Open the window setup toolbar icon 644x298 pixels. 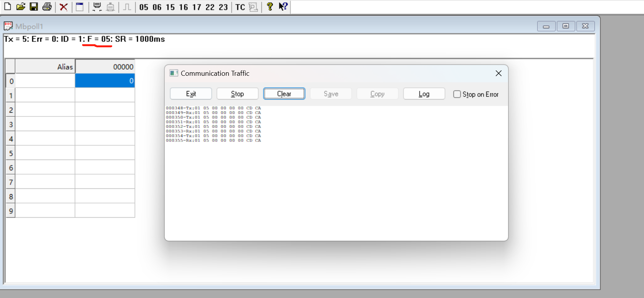pyautogui.click(x=80, y=7)
